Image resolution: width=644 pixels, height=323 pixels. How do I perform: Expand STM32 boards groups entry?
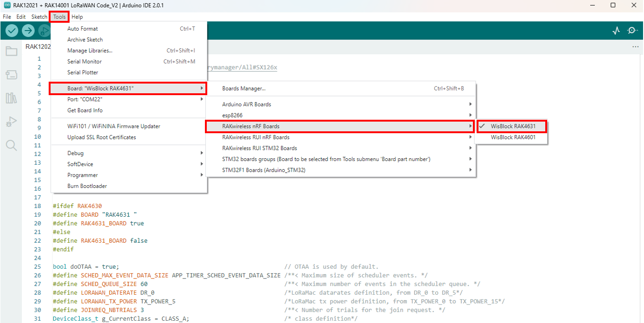click(341, 159)
